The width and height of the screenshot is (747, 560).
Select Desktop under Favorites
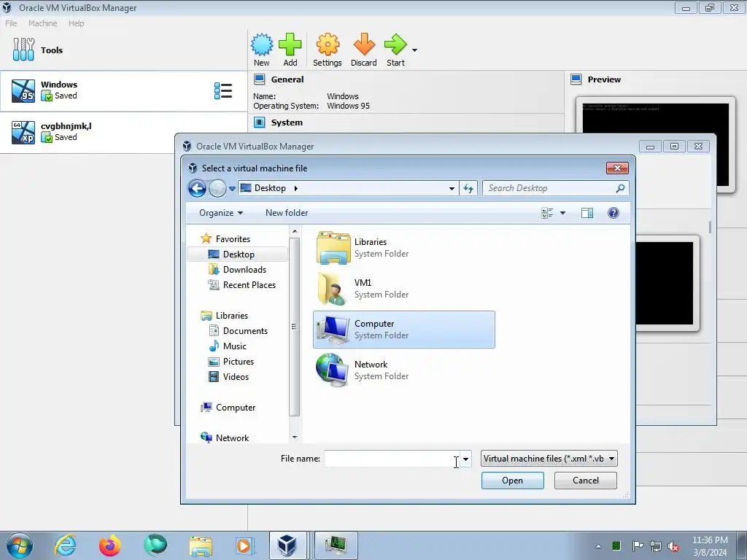(239, 254)
